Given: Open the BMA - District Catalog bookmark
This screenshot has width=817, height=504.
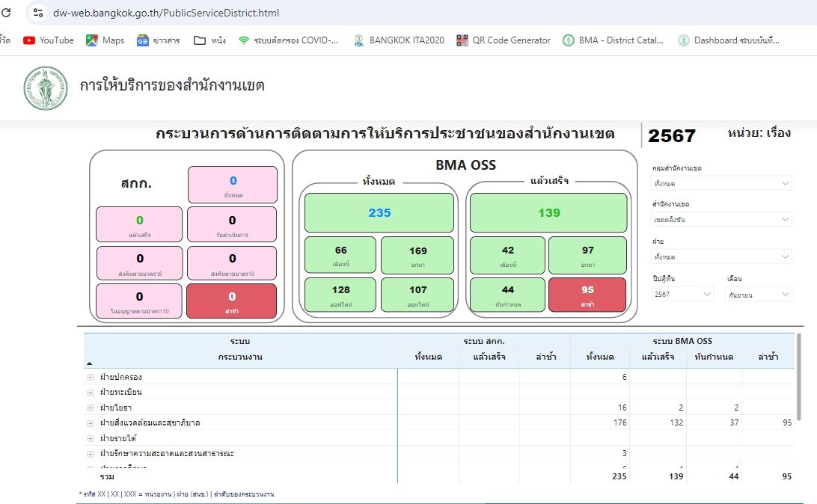Looking at the screenshot, I should 613,40.
